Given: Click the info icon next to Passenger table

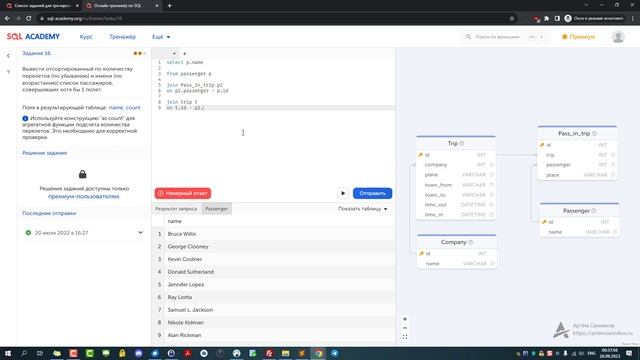Looking at the screenshot, I should point(593,211).
